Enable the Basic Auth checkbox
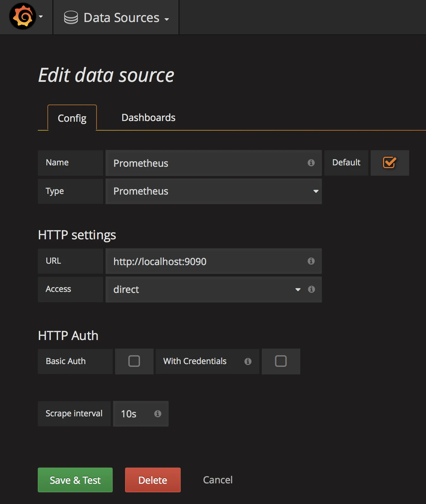Screen dimensions: 426x504 coord(134,361)
